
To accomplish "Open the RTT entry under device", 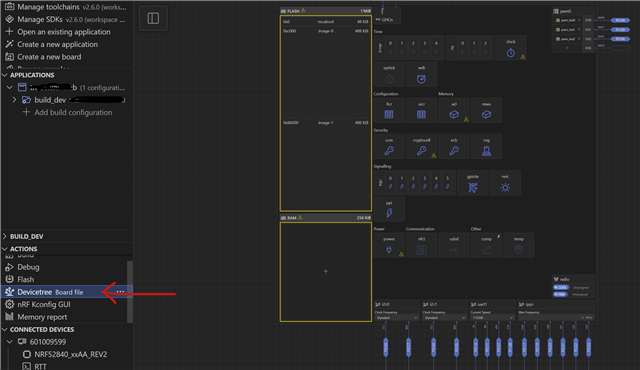I will pos(34,366).
